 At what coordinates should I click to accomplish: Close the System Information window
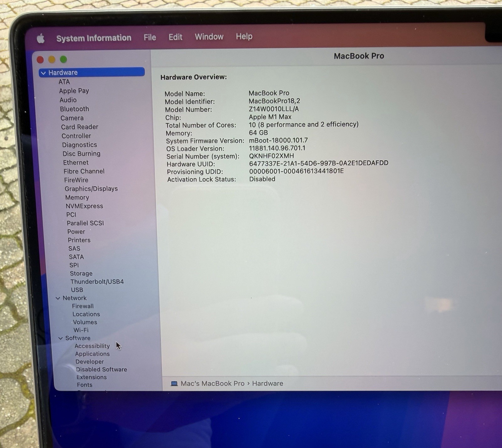pyautogui.click(x=40, y=60)
